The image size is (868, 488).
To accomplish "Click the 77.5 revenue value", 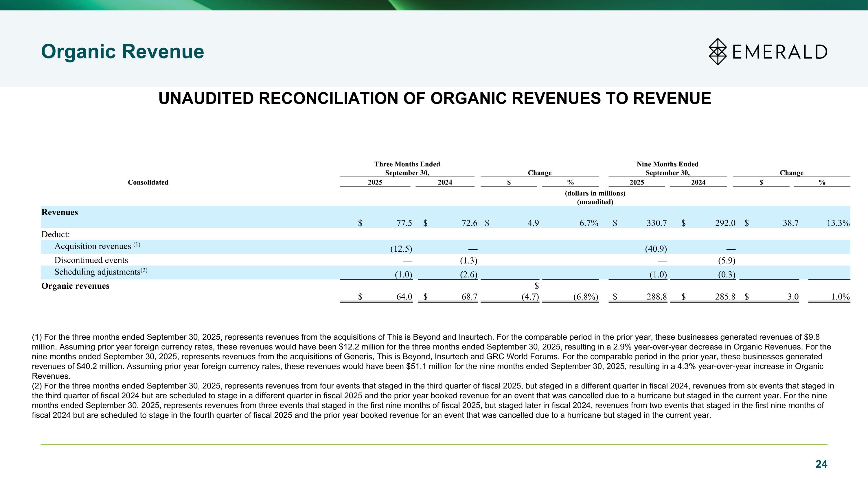I will pyautogui.click(x=404, y=223).
